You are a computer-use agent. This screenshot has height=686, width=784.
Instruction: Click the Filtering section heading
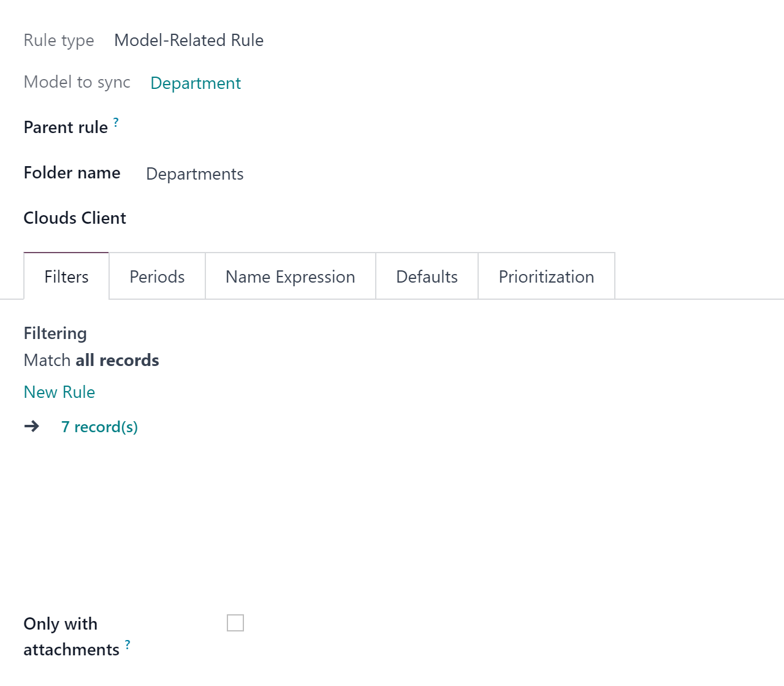tap(55, 333)
